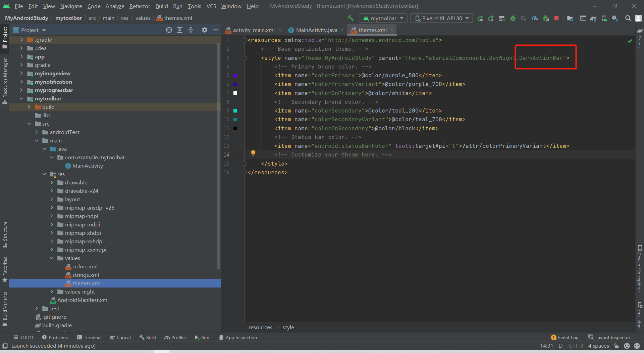The image size is (644, 353).
Task: Open the mytoolbar run configuration dropdown
Action: [383, 18]
